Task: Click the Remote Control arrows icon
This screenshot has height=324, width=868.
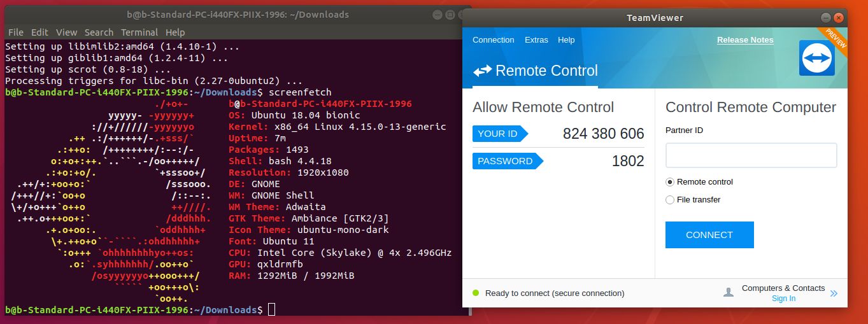Action: pos(483,71)
